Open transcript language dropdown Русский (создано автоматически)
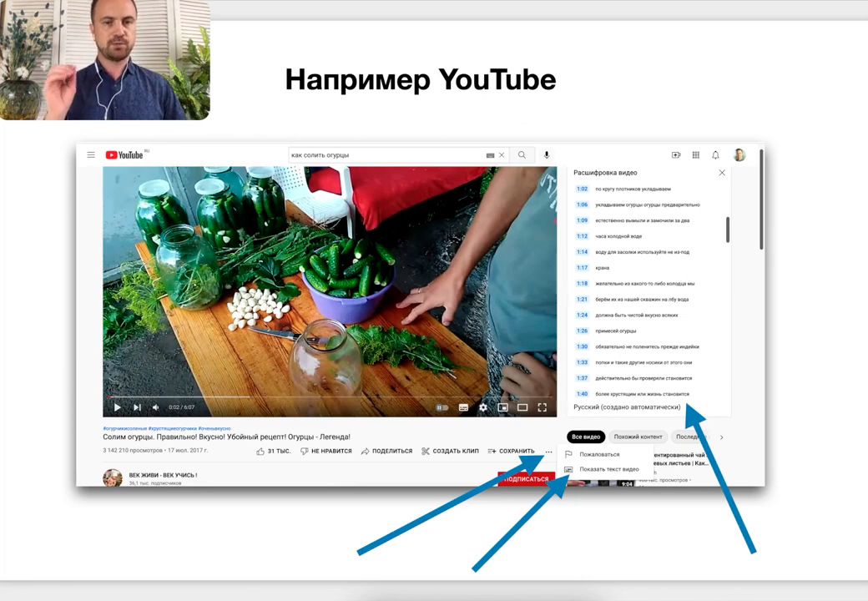Viewport: 868px width, 601px height. 627,407
